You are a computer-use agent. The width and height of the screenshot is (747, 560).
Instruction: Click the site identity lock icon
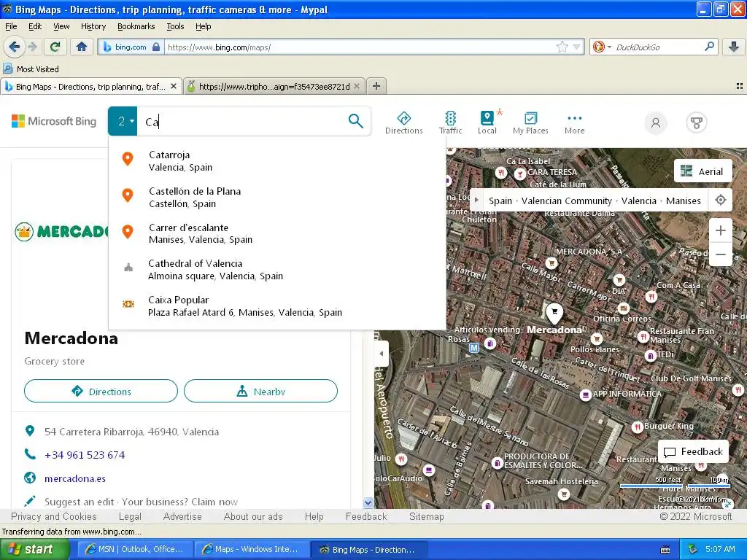156,47
